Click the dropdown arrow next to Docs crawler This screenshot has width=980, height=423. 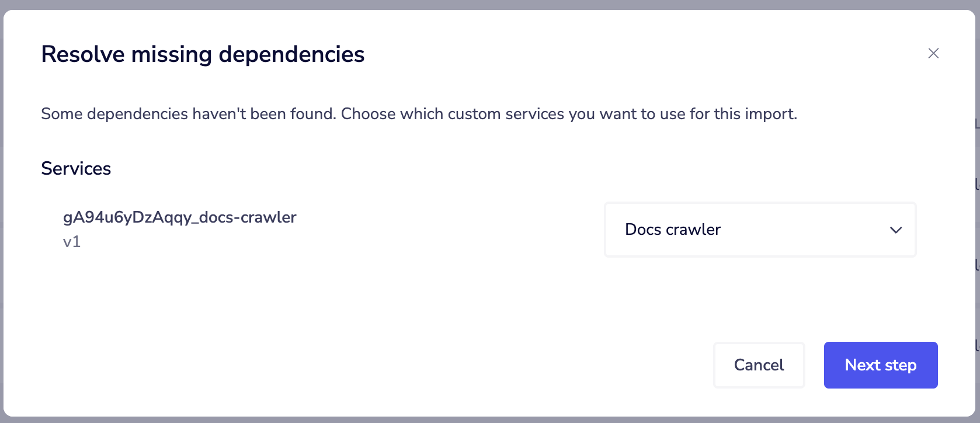[x=895, y=230]
